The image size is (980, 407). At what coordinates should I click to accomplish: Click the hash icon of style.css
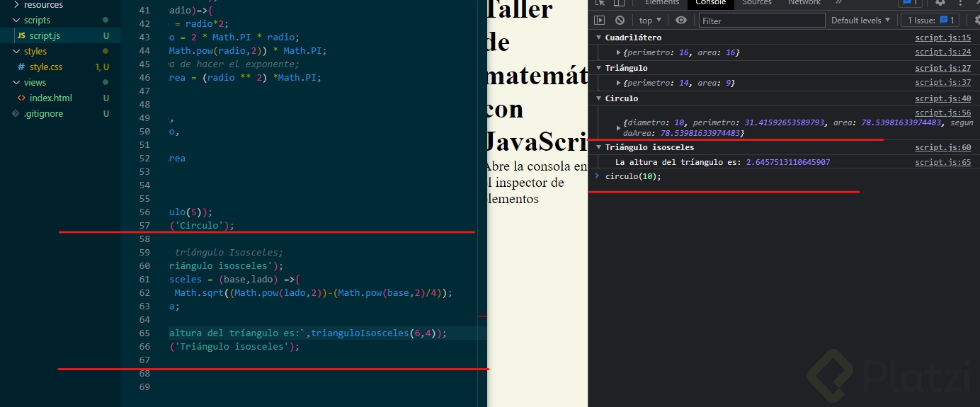point(21,67)
